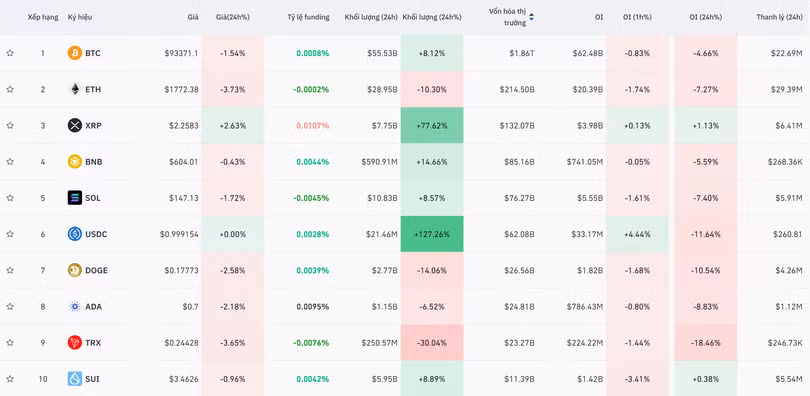The image size is (810, 396).
Task: Click the $260.81 liquidation value
Action: pyautogui.click(x=788, y=234)
